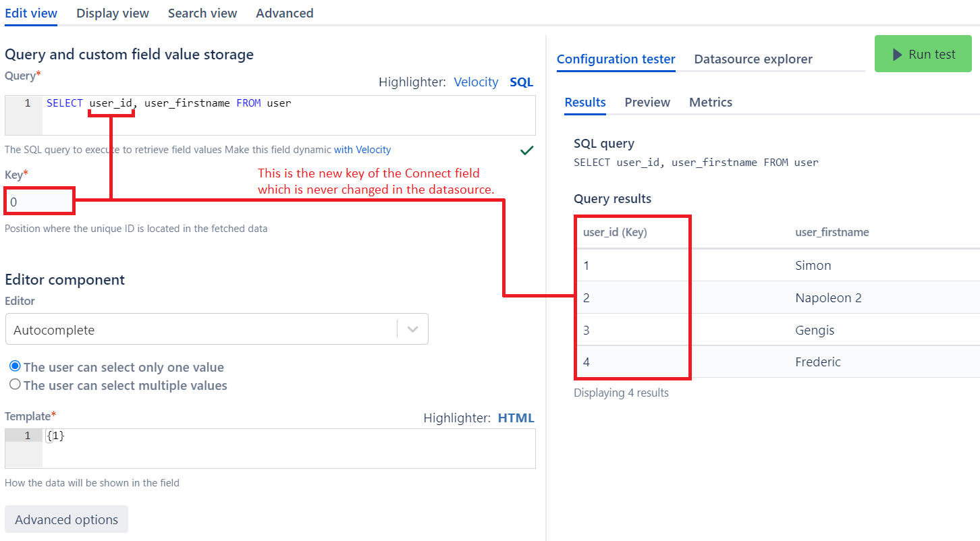Viewport: 980px width, 541px height.
Task: Select the HTML highlighter for the template
Action: (x=516, y=418)
